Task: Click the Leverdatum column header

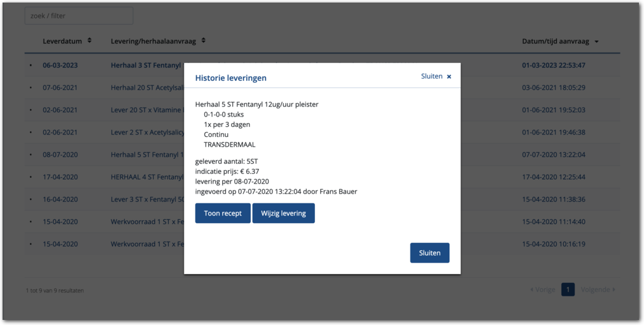Action: (62, 41)
